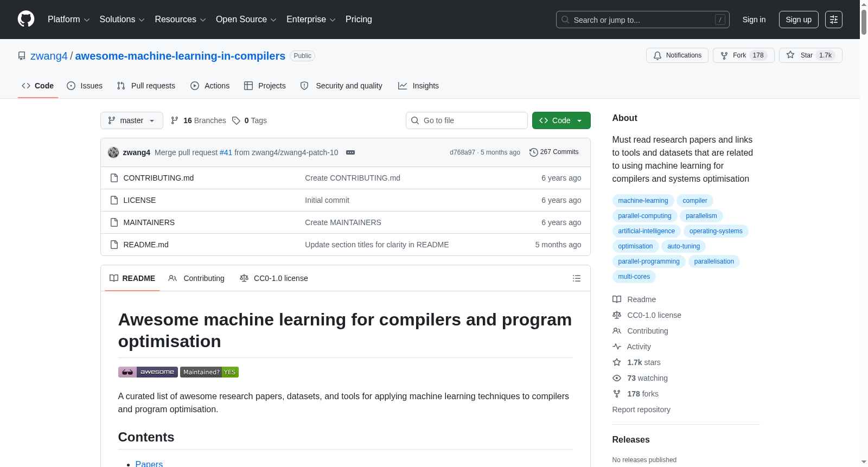This screenshot has height=467, width=868.
Task: Click the bell icon for Notifications
Action: [x=658, y=55]
